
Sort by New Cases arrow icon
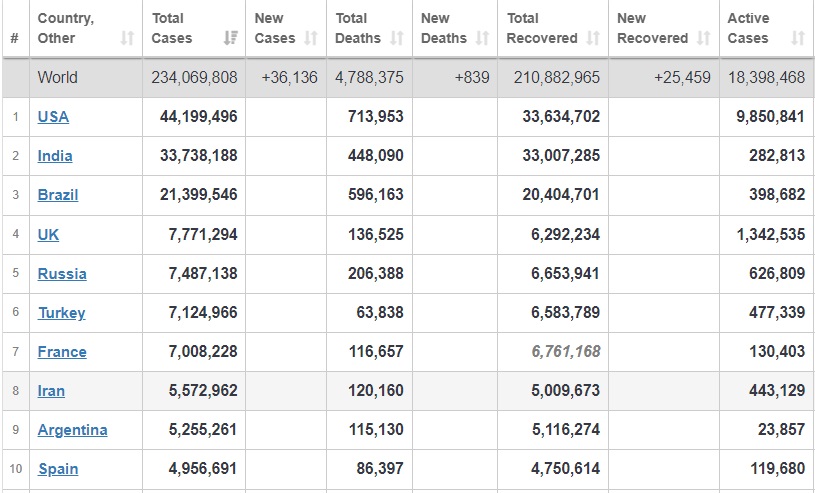310,38
